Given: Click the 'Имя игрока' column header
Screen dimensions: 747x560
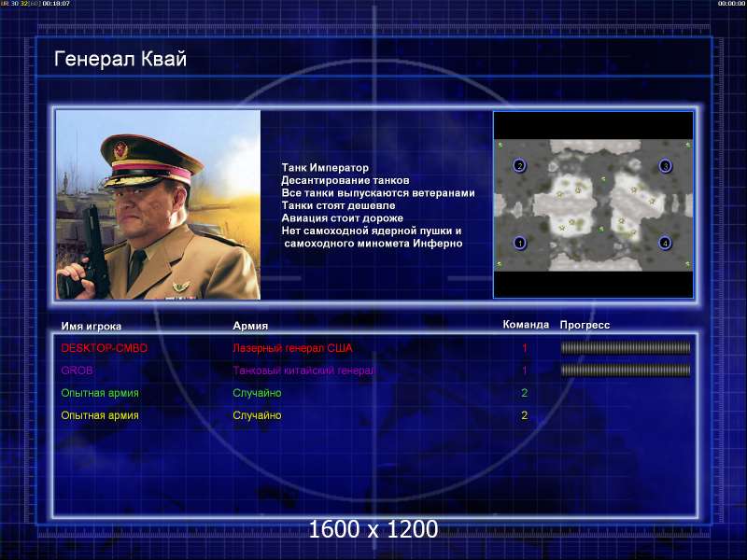Looking at the screenshot, I should pos(91,326).
